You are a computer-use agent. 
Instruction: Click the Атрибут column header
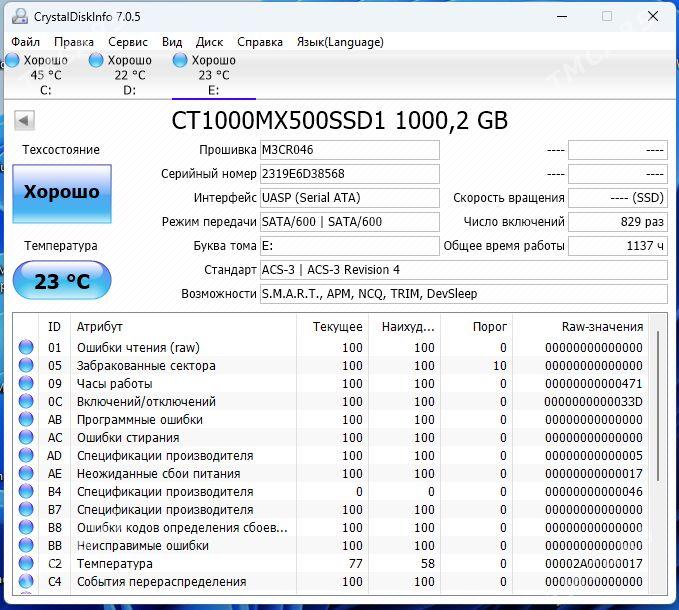tap(100, 326)
